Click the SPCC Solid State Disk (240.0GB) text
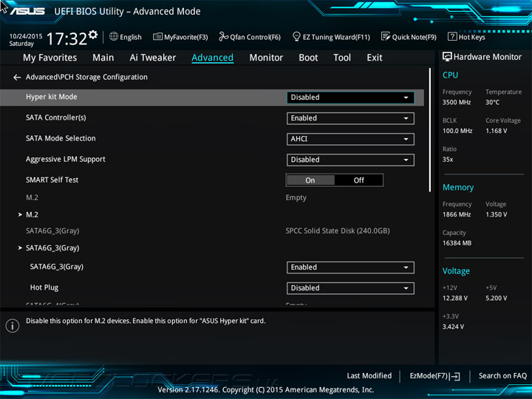Image resolution: width=532 pixels, height=399 pixels. click(338, 231)
